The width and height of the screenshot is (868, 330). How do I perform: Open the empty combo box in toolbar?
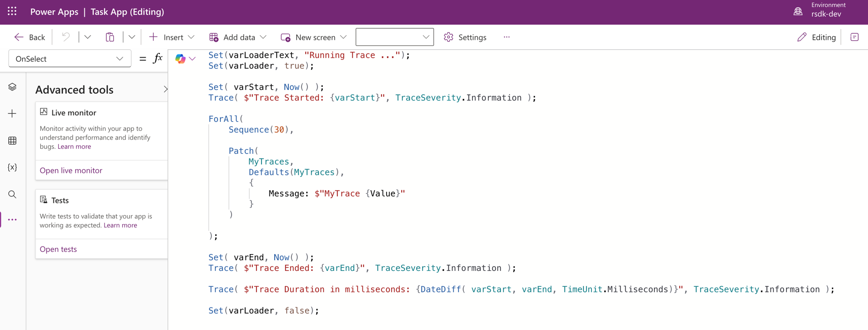pyautogui.click(x=394, y=37)
